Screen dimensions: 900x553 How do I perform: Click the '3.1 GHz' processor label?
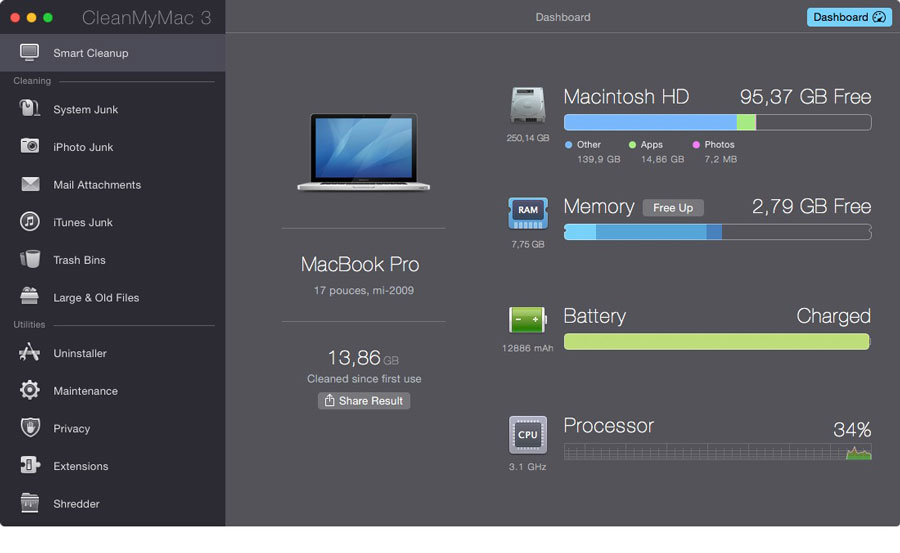click(527, 467)
